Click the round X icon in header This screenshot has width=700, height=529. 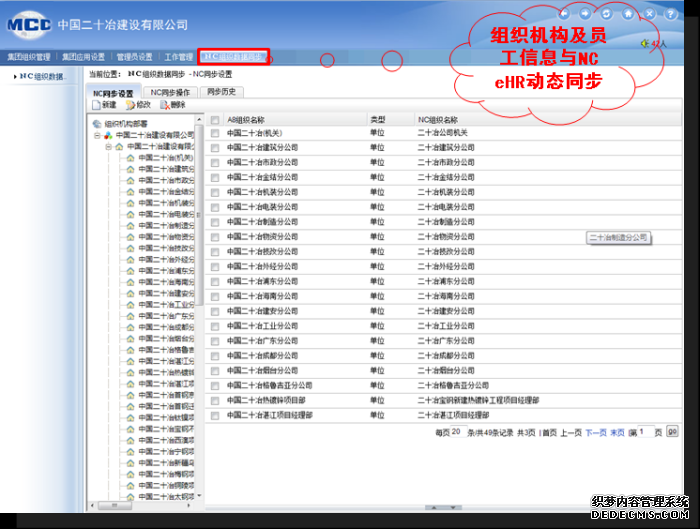click(650, 14)
